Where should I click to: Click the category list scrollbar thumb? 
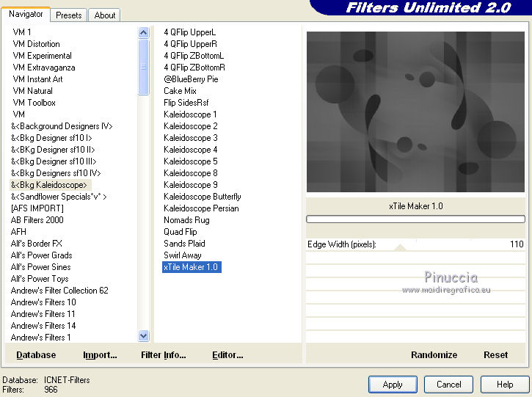point(144,68)
